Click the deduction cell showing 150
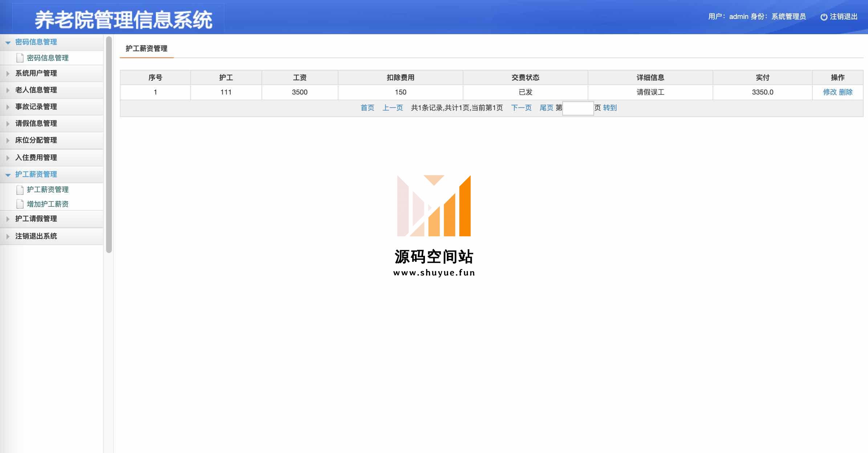 [x=401, y=92]
